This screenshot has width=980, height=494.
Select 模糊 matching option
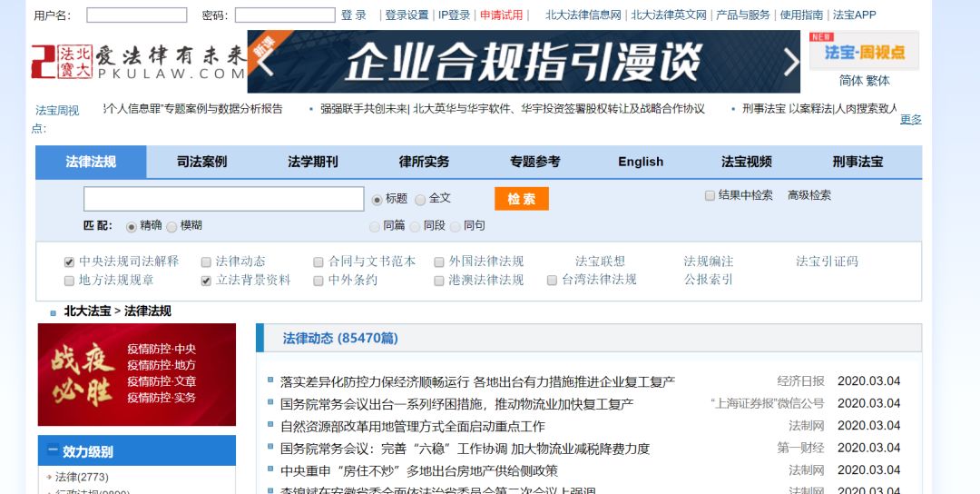click(x=171, y=226)
